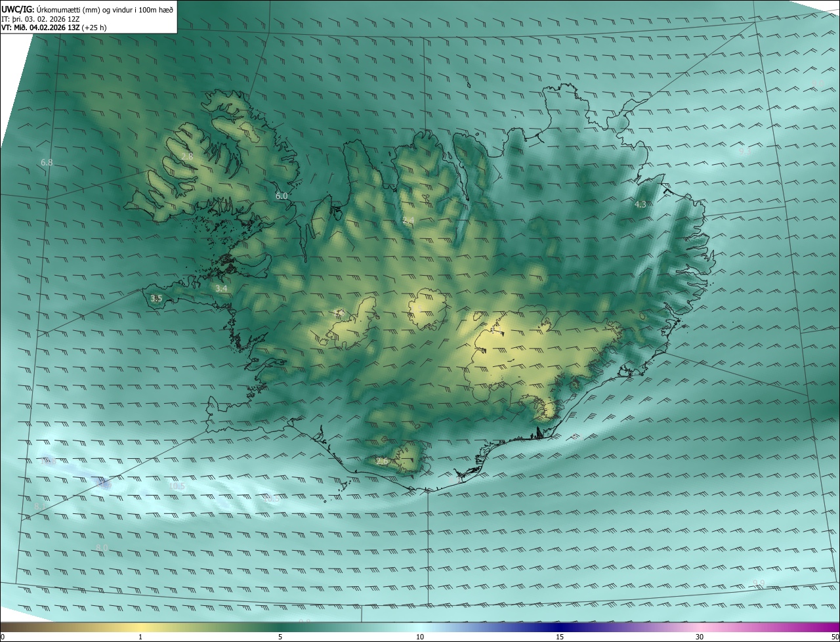This screenshot has width=840, height=642.
Task: Click the 2.6 value on the south glacier
Action: click(382, 461)
